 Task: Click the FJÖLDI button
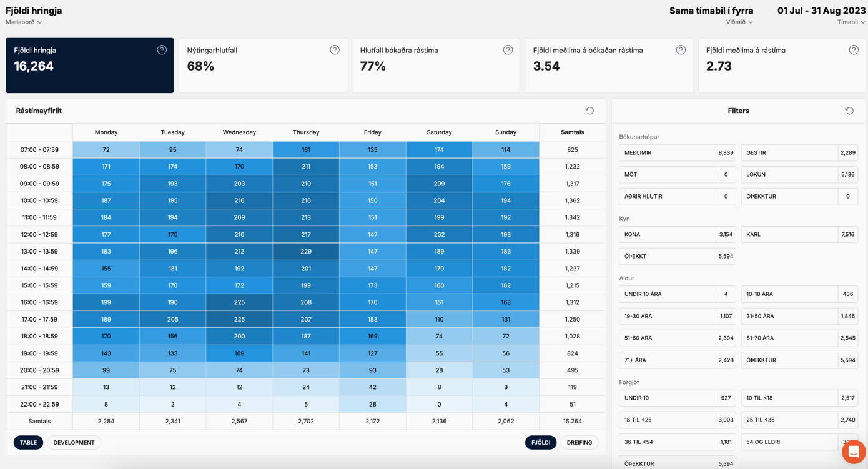click(x=540, y=443)
